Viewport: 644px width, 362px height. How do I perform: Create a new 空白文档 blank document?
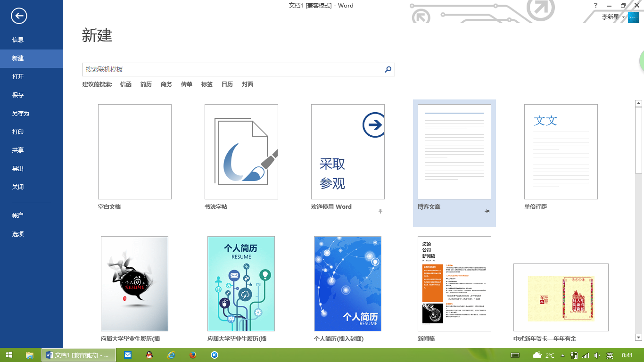(135, 152)
